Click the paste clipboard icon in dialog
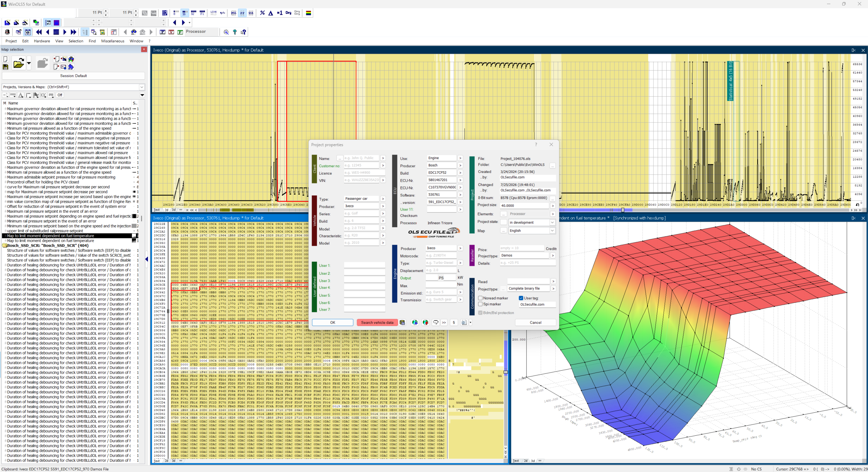868x472 pixels. [x=402, y=322]
